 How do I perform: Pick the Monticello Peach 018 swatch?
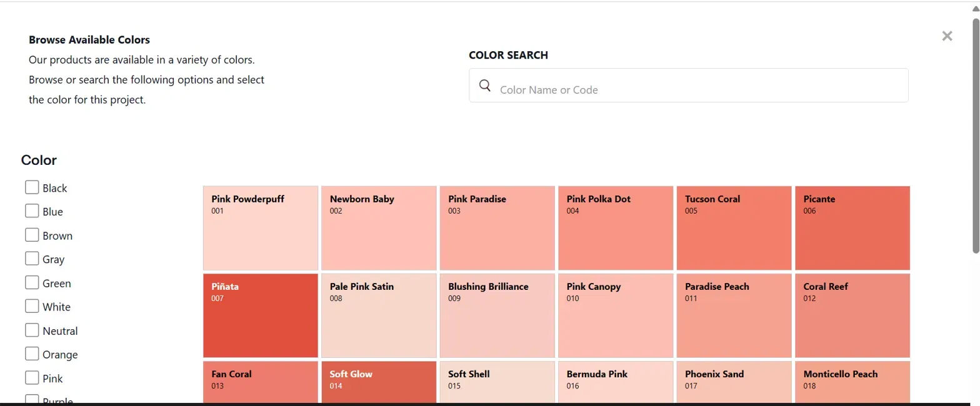pos(852,382)
